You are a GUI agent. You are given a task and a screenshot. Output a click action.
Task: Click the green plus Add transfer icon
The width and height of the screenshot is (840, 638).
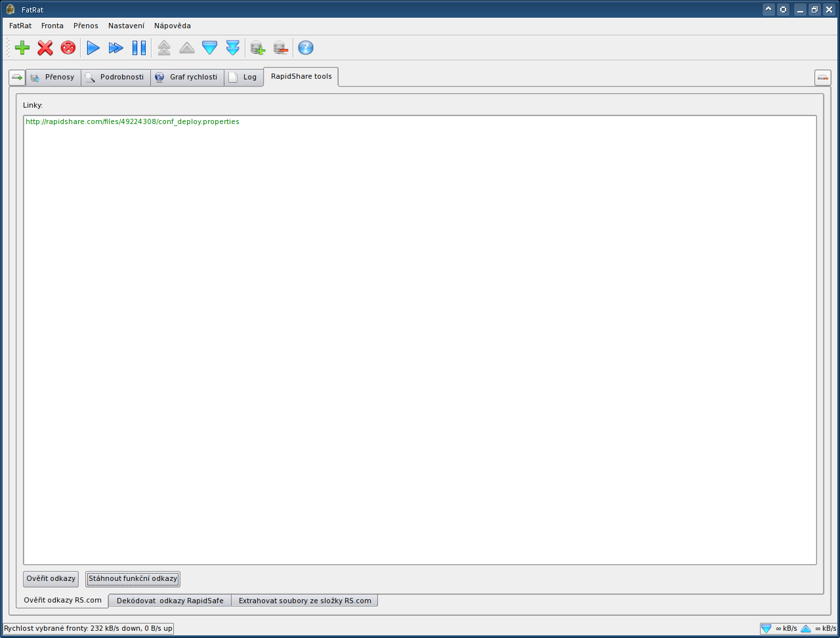(x=22, y=48)
